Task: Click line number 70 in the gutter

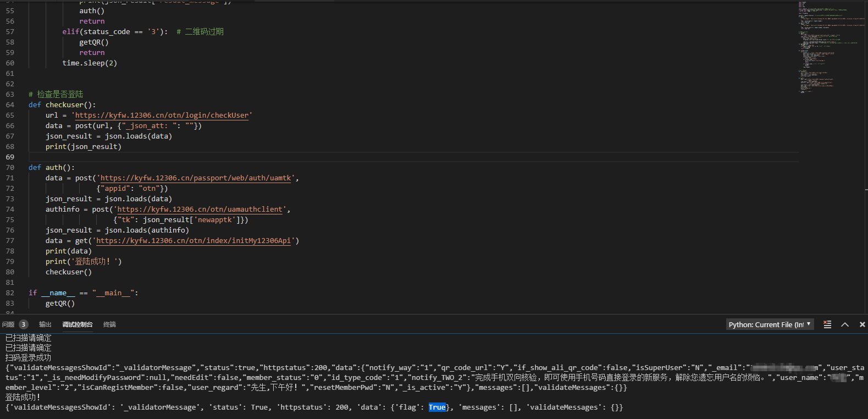Action: 10,168
